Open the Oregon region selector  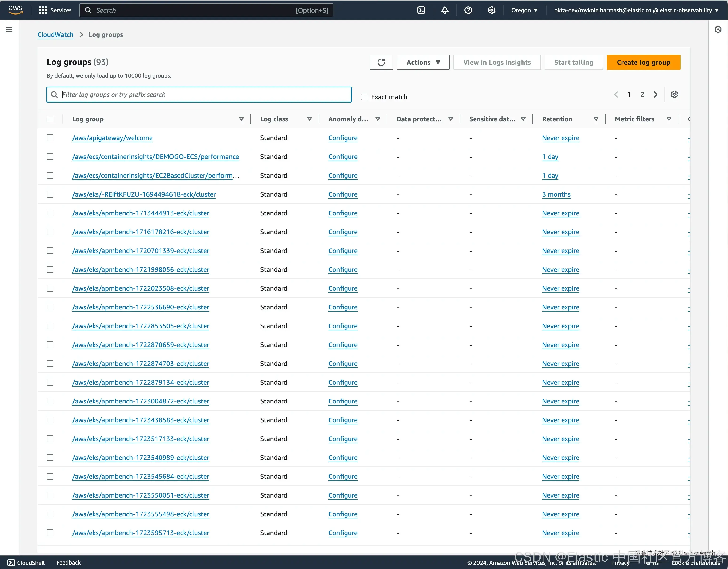pos(524,10)
